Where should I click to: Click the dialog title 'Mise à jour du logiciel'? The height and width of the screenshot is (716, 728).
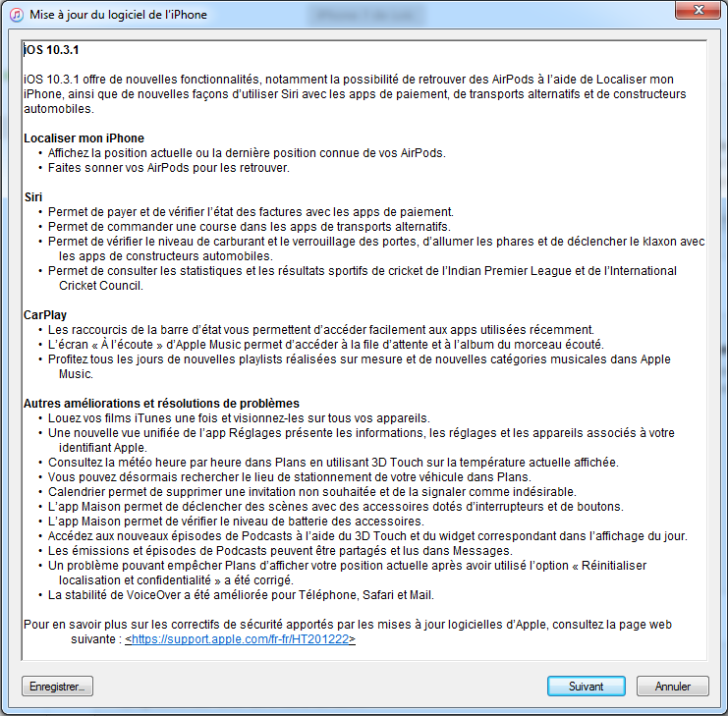(x=119, y=15)
